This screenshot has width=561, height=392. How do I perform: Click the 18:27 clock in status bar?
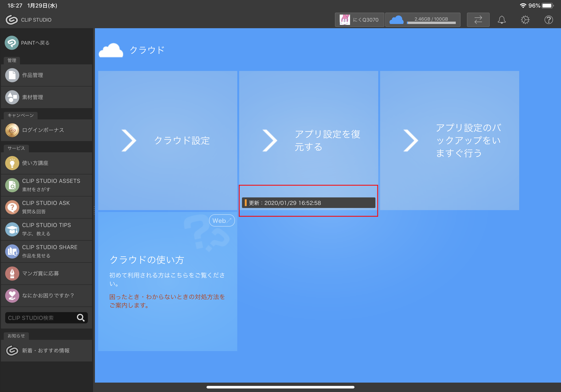[15, 5]
